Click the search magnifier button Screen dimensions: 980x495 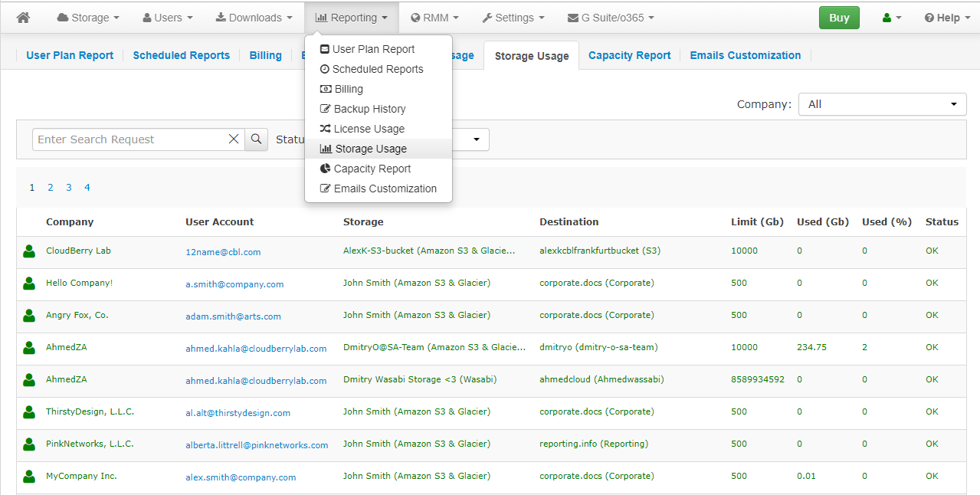click(x=256, y=139)
